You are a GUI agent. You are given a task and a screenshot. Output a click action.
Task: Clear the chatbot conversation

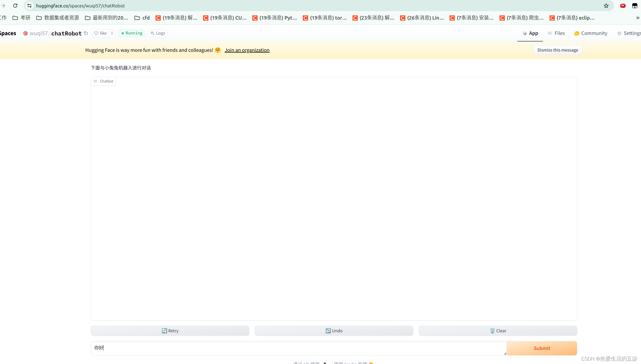(498, 331)
